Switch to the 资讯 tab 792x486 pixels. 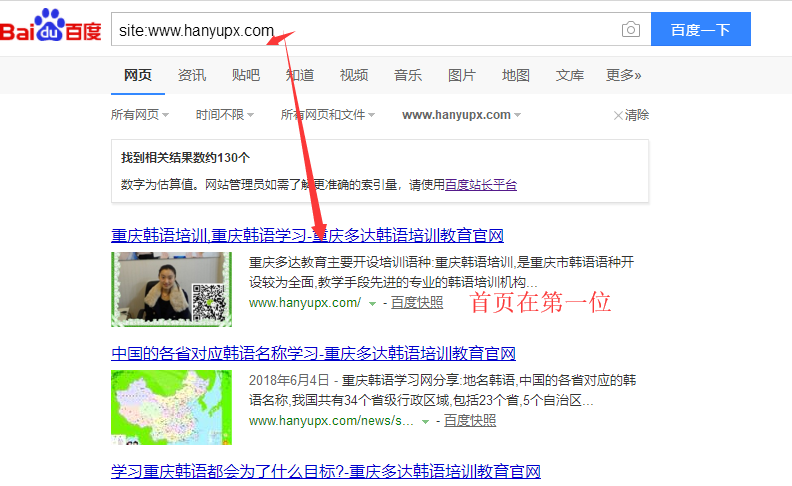pos(192,75)
